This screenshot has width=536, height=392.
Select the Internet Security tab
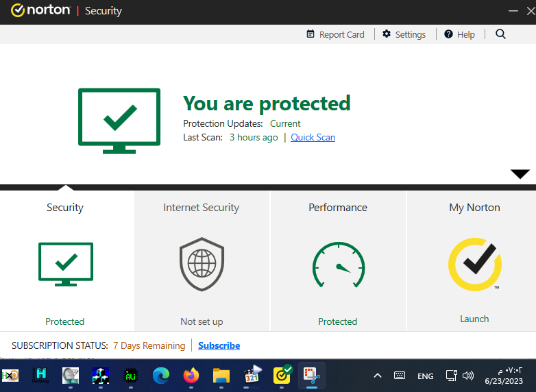[x=201, y=208]
